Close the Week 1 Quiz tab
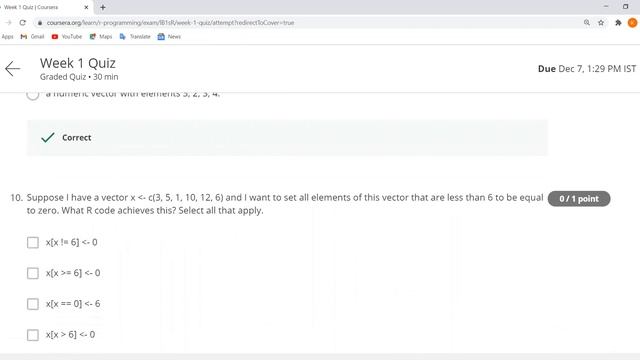640x360 pixels. (x=86, y=7)
